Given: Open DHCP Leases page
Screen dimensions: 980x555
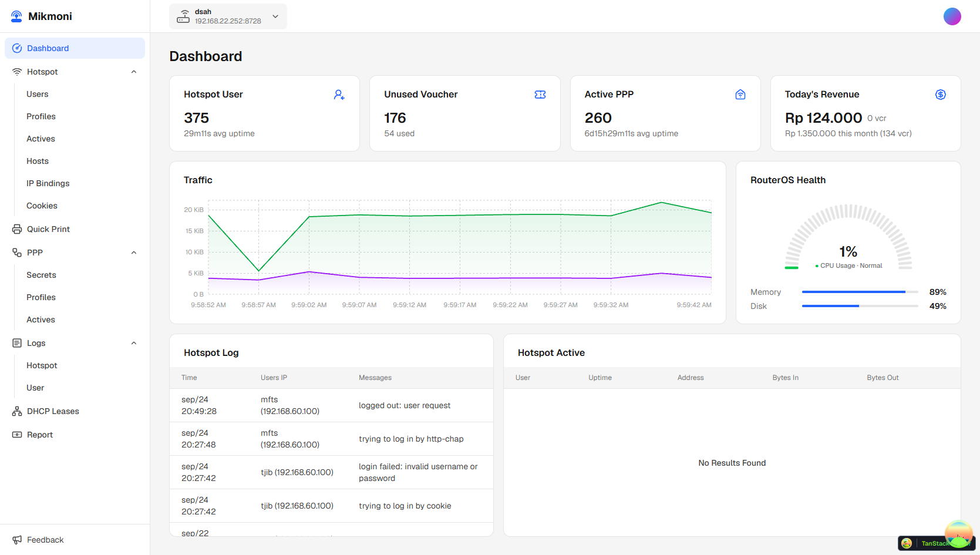Looking at the screenshot, I should [x=53, y=411].
